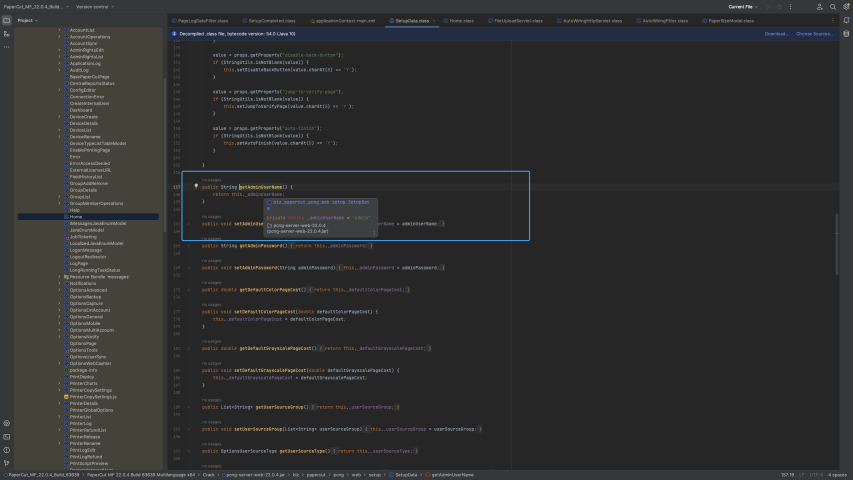The width and height of the screenshot is (853, 480).
Task: Click getAdminUserName breadcrumb in status bar
Action: [449, 475]
